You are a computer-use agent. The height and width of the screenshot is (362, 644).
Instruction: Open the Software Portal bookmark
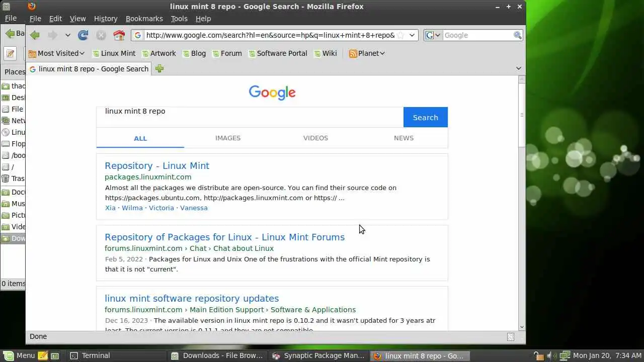tap(277, 53)
